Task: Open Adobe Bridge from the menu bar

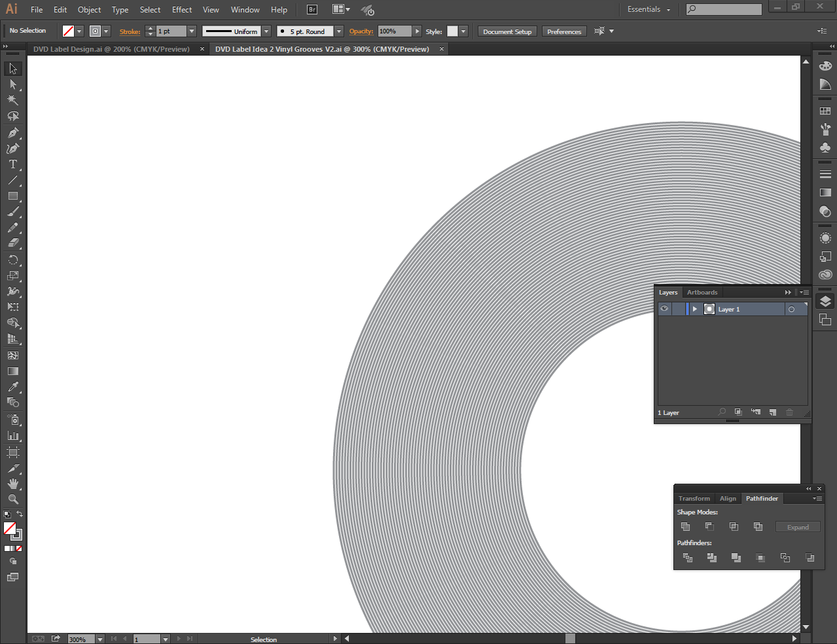Action: (x=312, y=10)
